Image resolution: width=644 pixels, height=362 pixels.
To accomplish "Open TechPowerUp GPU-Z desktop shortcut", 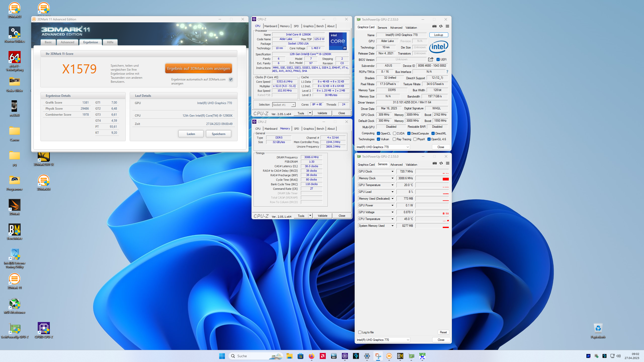I will coord(15,330).
